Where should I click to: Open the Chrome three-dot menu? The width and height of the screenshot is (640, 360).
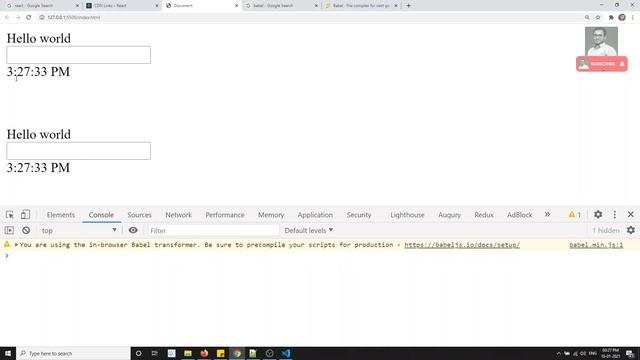tap(633, 18)
